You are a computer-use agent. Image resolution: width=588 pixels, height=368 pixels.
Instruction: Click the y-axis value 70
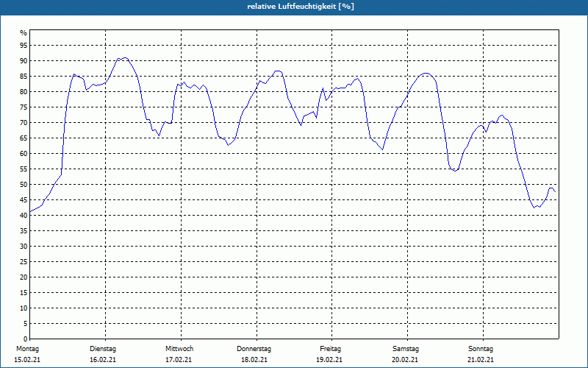pos(24,123)
